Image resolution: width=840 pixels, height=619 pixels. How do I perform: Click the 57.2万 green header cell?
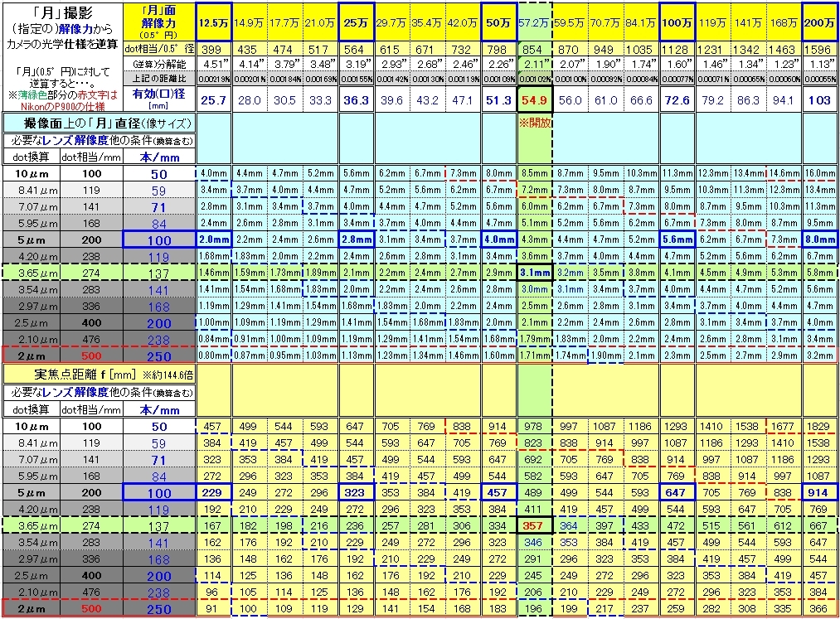pyautogui.click(x=534, y=22)
